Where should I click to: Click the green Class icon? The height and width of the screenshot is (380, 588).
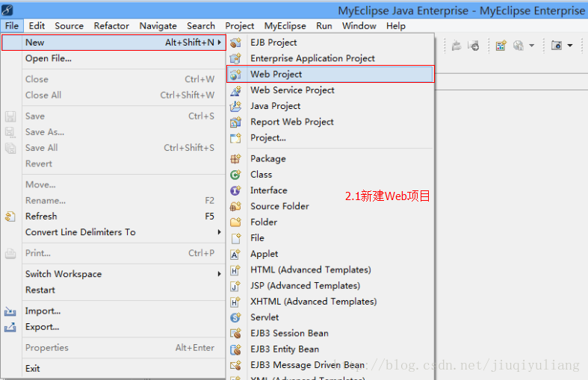235,175
